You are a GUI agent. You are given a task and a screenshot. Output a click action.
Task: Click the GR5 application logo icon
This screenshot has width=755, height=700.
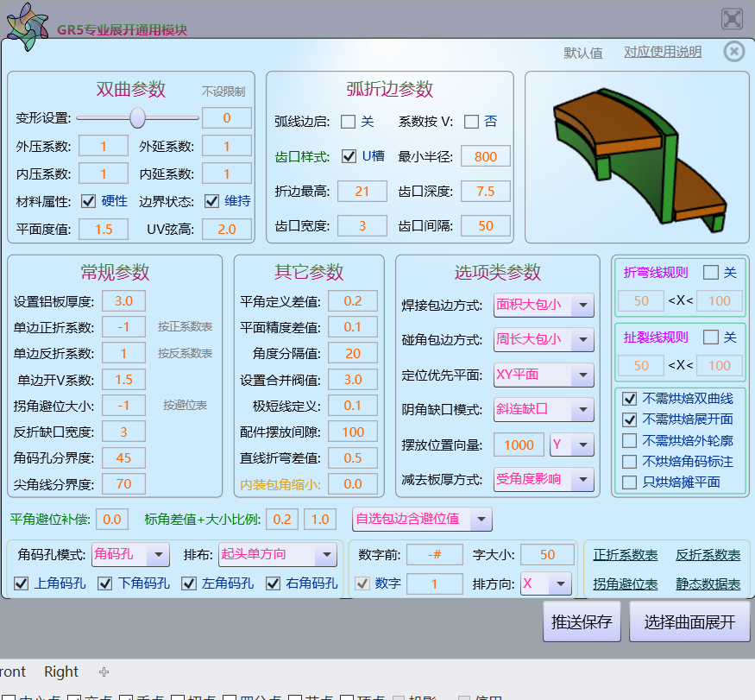tap(26, 27)
